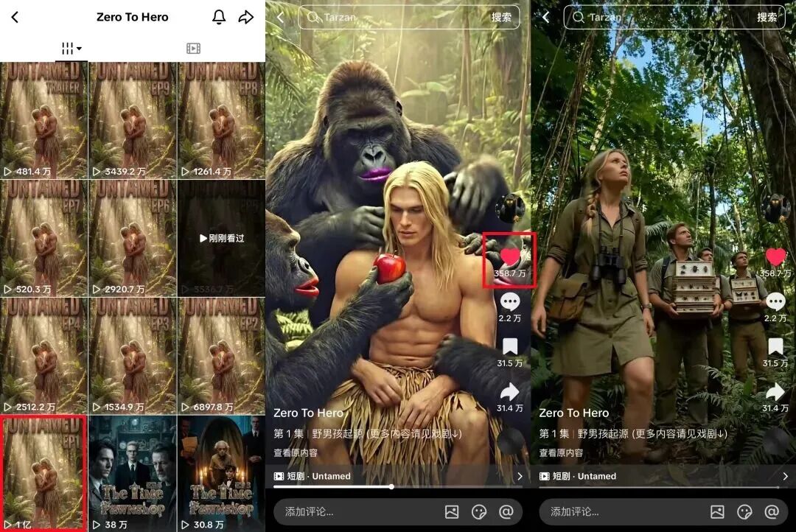Open creator avatar in right explorer video
This screenshot has height=532, width=796.
click(777, 208)
